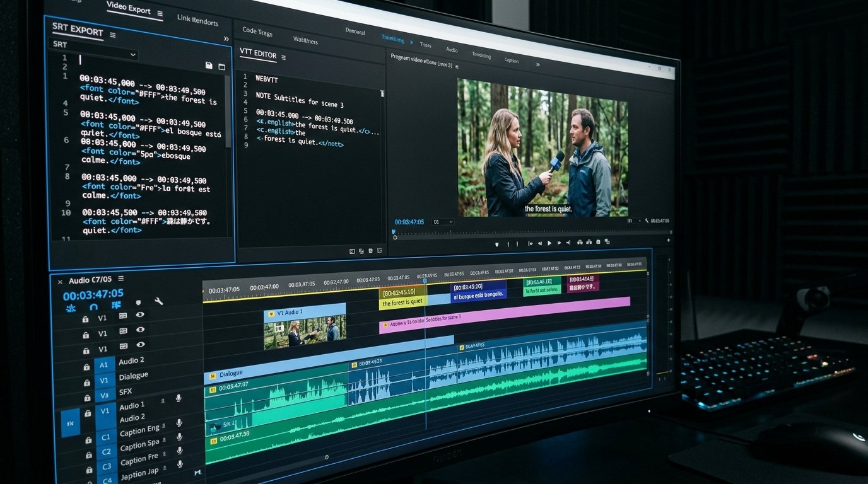This screenshot has height=484, width=868.
Task: Select the Caption workspace tab
Action: (x=512, y=60)
